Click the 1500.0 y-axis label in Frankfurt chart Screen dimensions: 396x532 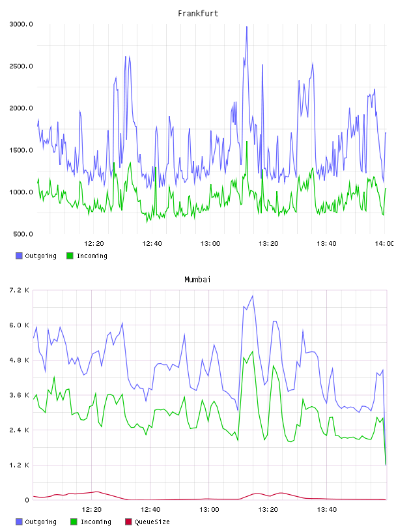[x=21, y=151]
